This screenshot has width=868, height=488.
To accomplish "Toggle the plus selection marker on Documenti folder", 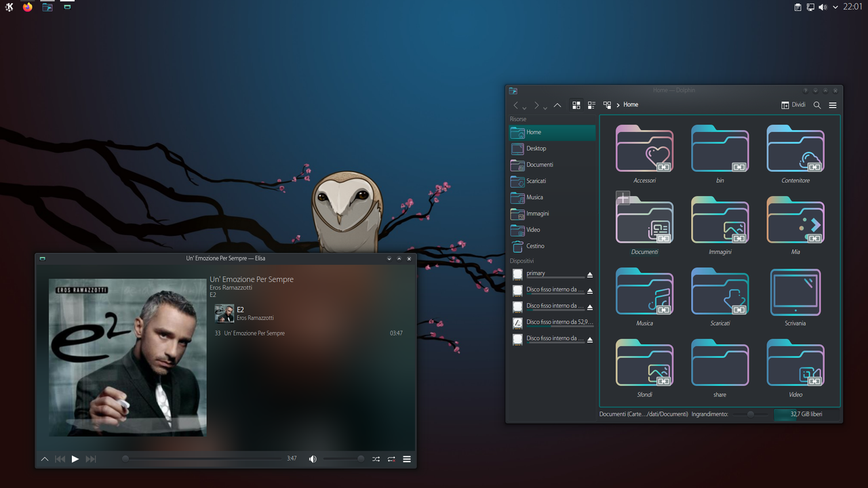I will coord(623,198).
